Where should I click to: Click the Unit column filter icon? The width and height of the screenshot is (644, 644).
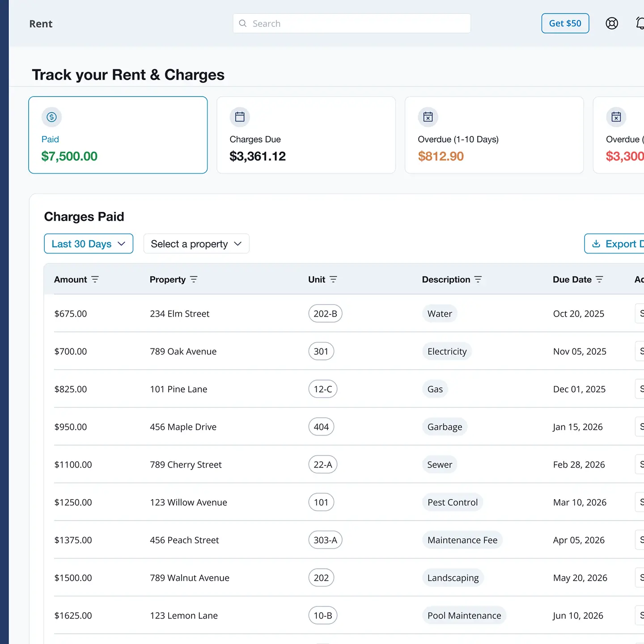333,280
